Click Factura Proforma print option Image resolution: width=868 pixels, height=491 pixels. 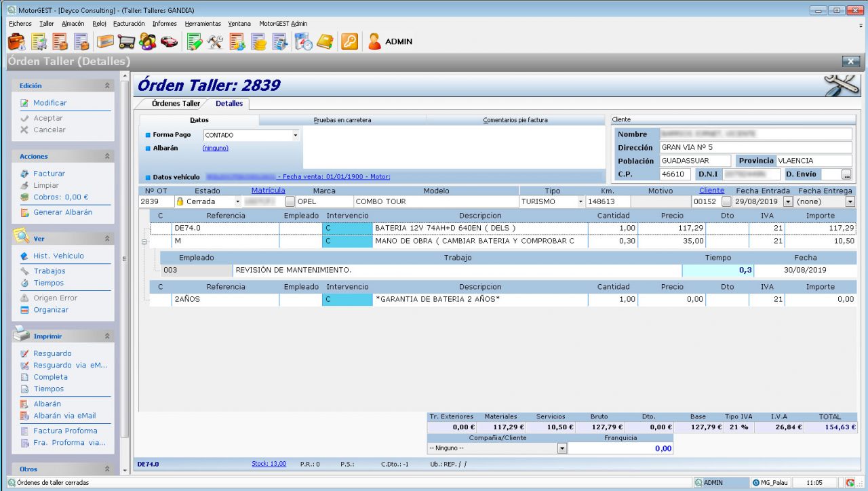point(65,431)
